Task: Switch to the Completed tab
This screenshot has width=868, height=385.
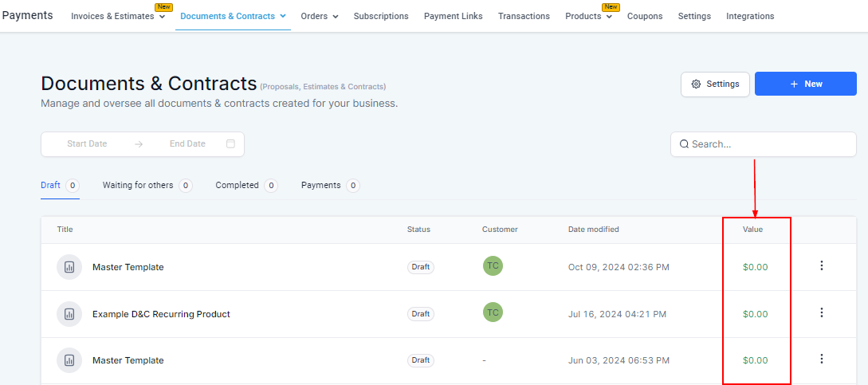Action: tap(237, 185)
